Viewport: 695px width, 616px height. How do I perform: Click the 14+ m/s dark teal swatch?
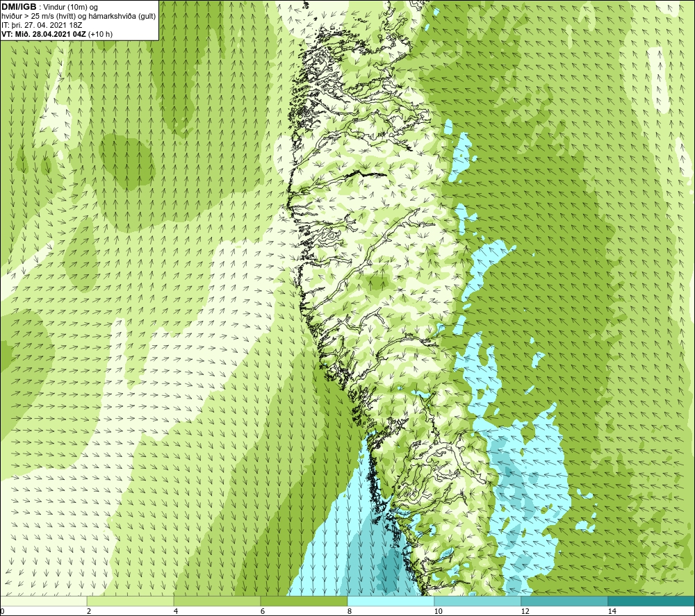tap(652, 601)
